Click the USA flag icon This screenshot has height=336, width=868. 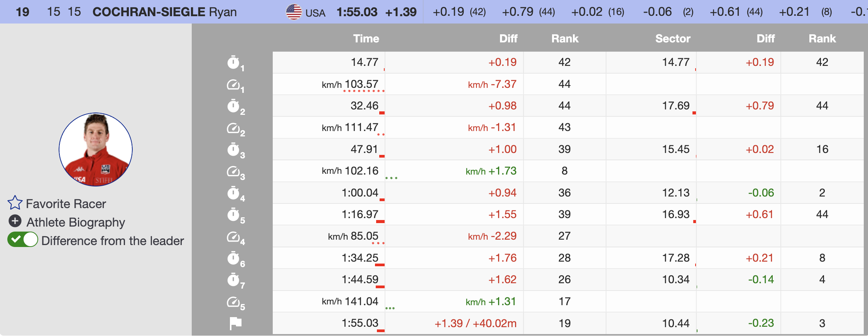(294, 12)
